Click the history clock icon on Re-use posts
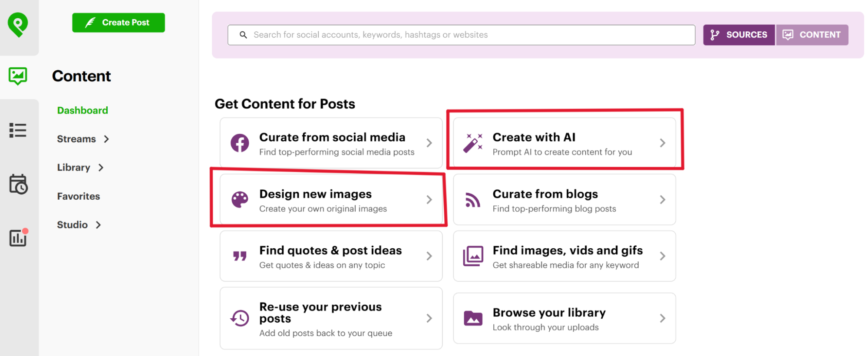The width and height of the screenshot is (868, 356). 240,318
